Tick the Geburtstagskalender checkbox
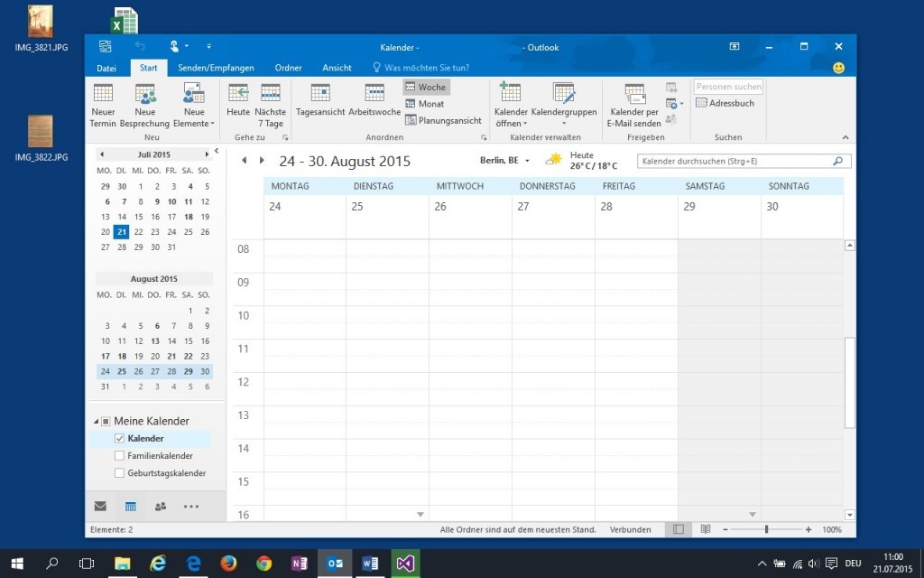Image resolution: width=924 pixels, height=578 pixels. (x=119, y=473)
